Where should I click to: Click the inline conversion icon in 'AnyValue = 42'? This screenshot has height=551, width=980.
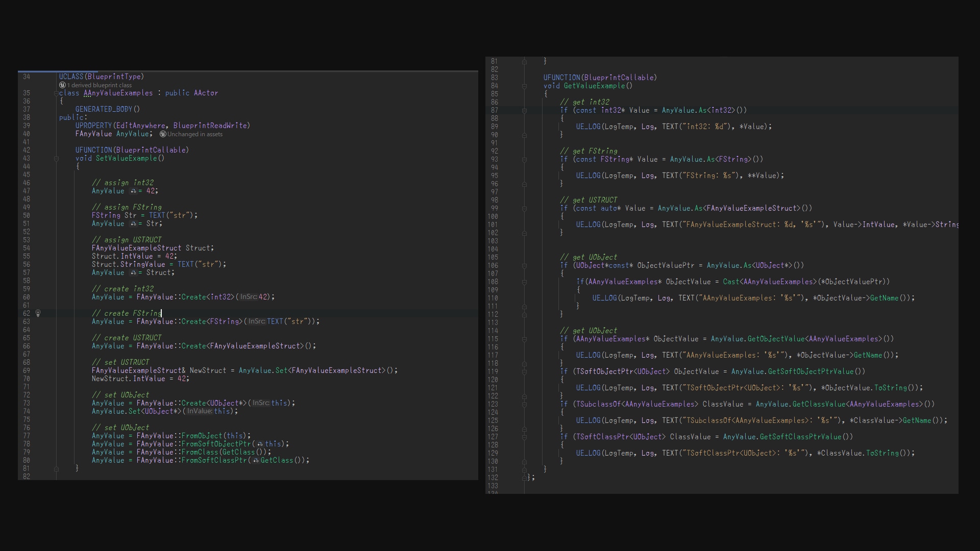click(134, 191)
